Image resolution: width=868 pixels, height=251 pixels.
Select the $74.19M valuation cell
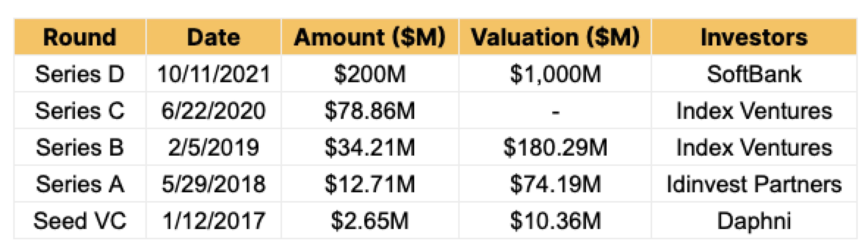555,184
